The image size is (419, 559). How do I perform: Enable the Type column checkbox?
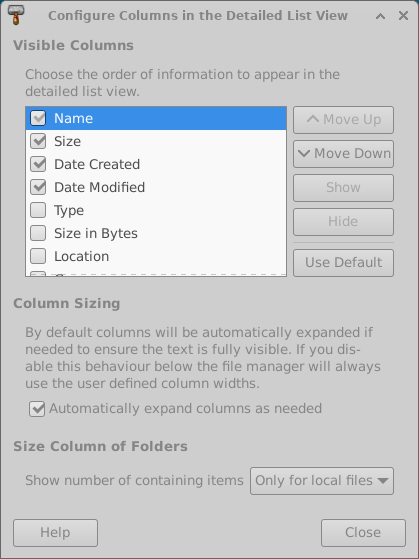[38, 210]
